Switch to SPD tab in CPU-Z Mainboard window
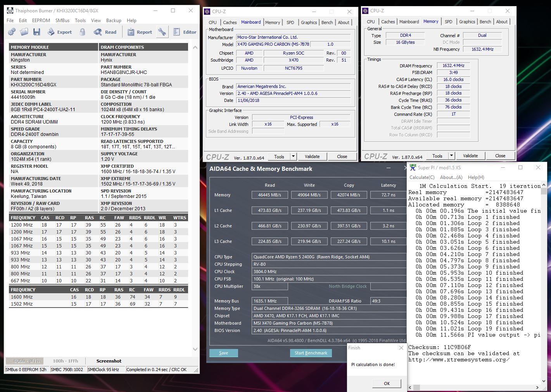 tap(290, 22)
